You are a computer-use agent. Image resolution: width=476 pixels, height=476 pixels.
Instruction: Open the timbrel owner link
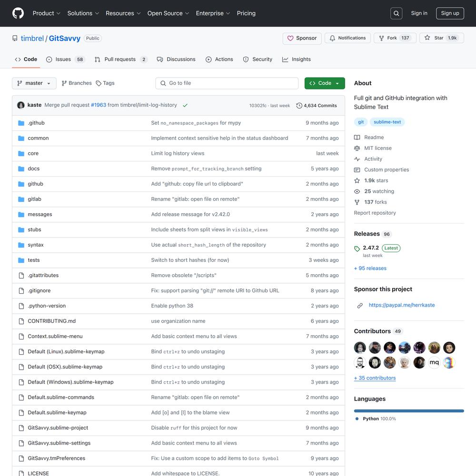[32, 39]
